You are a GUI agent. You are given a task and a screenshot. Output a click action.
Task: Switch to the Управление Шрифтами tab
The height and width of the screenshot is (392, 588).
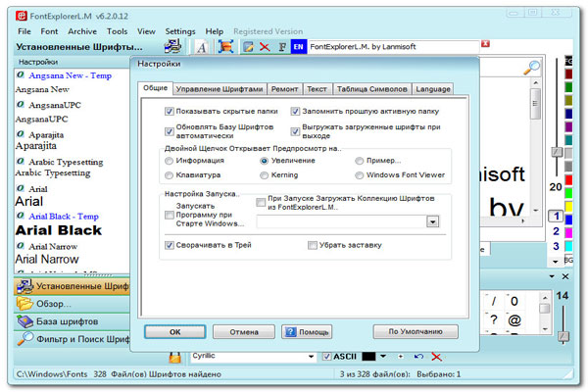point(220,89)
